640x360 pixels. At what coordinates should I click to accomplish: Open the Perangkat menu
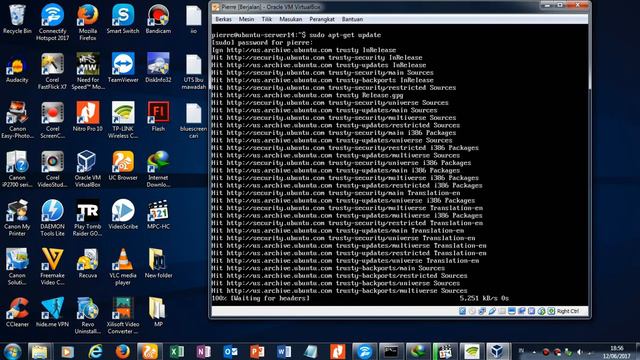click(x=322, y=19)
